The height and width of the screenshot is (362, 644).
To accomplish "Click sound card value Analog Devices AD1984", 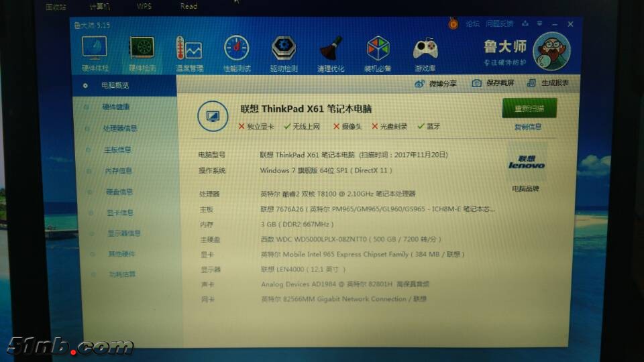I will click(345, 284).
